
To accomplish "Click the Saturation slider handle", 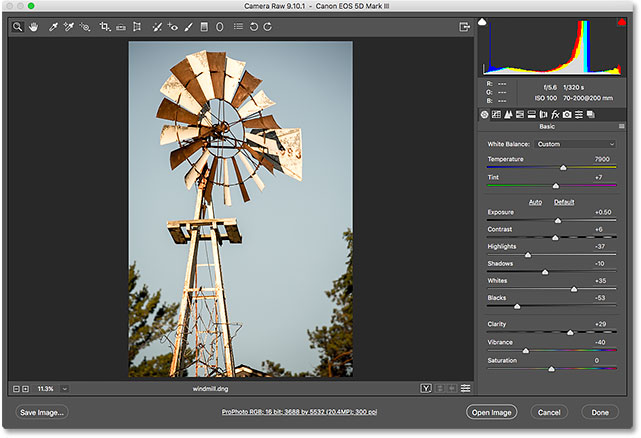I will pos(551,369).
